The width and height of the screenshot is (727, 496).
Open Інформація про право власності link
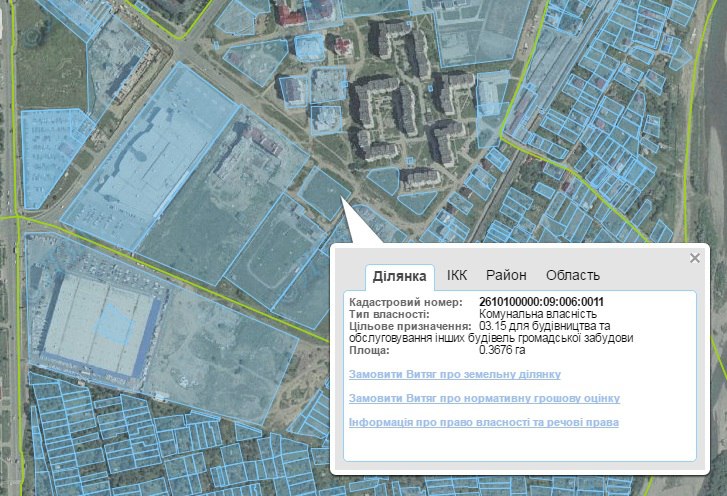coord(484,422)
